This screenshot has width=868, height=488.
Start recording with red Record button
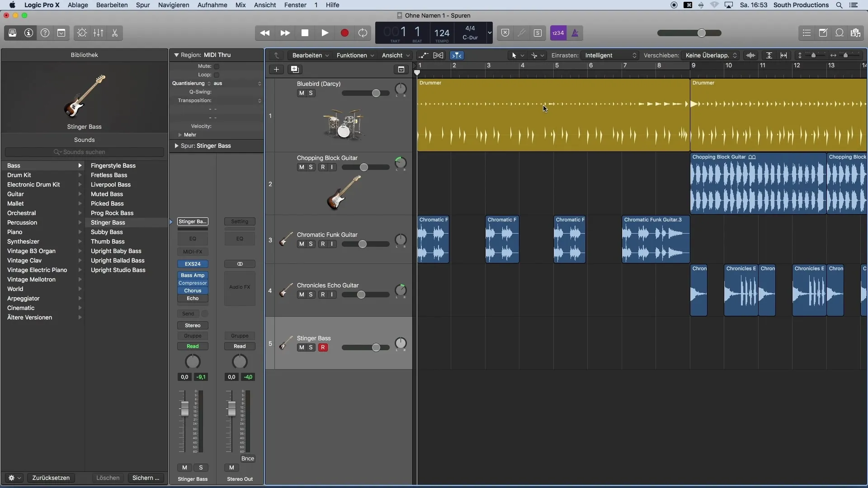pyautogui.click(x=344, y=33)
